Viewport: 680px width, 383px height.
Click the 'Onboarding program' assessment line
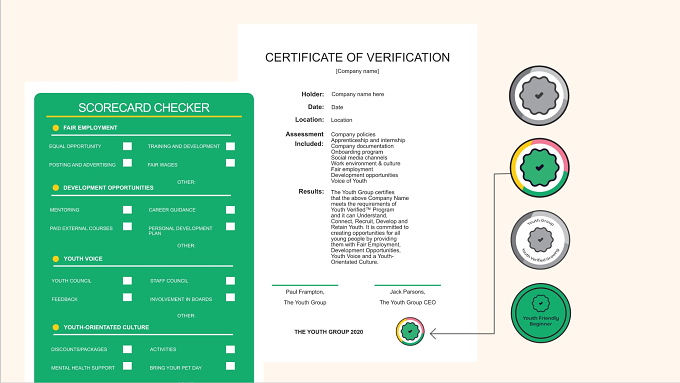pos(357,152)
